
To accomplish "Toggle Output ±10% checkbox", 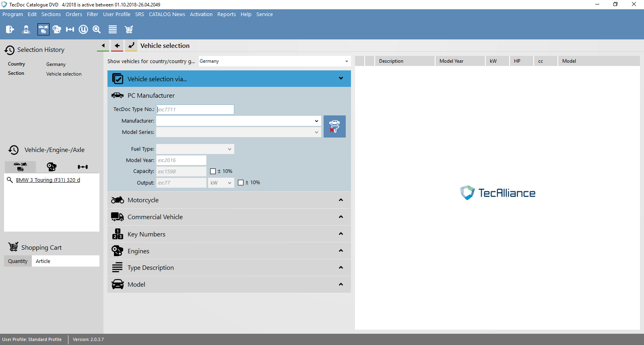I will (241, 183).
